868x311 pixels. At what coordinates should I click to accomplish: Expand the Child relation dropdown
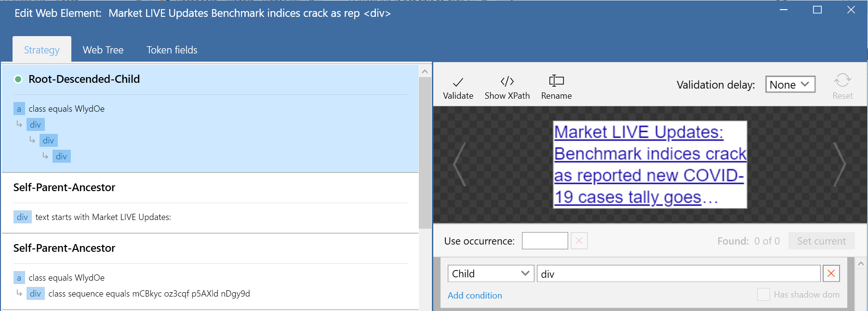(x=490, y=274)
